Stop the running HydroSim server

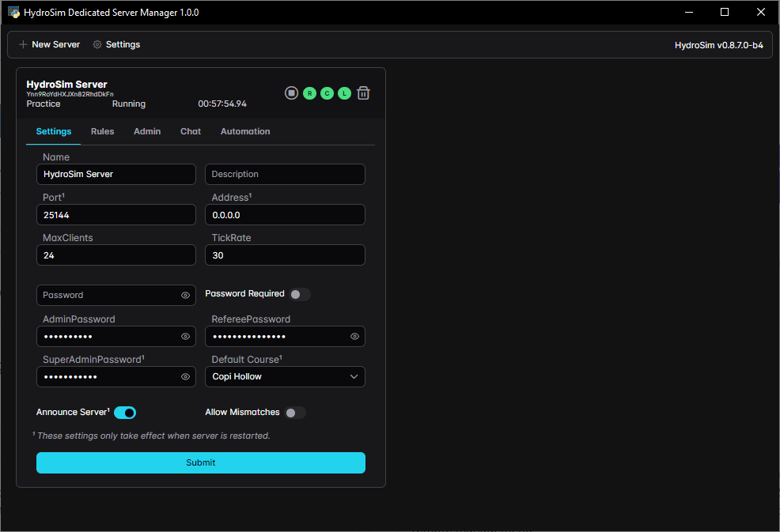tap(291, 93)
